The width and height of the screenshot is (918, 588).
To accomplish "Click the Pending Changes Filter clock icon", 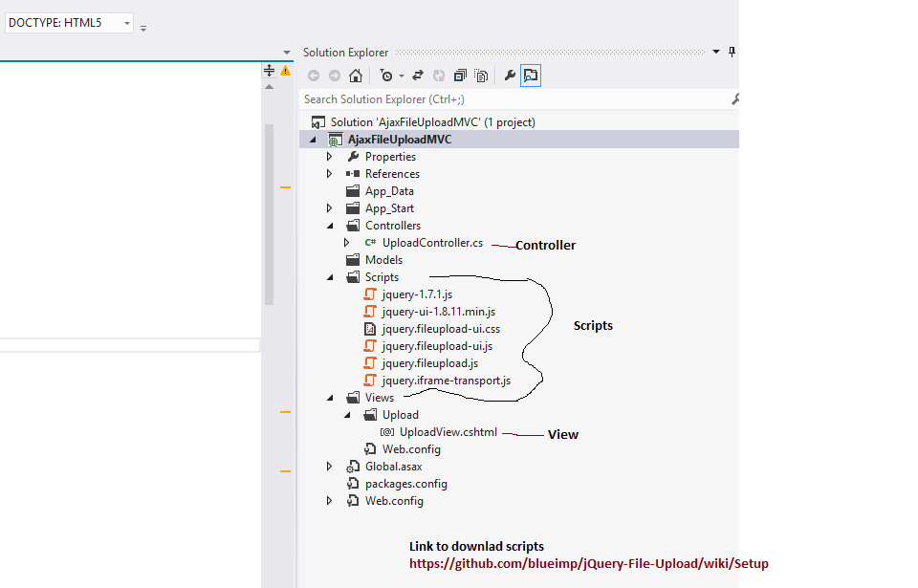I will (x=385, y=76).
